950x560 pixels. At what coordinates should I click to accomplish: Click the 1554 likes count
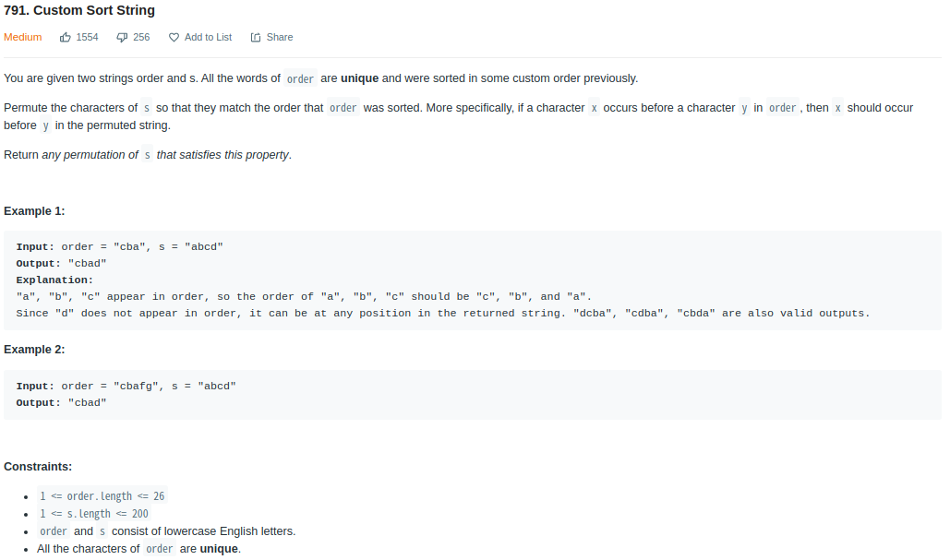pos(87,38)
